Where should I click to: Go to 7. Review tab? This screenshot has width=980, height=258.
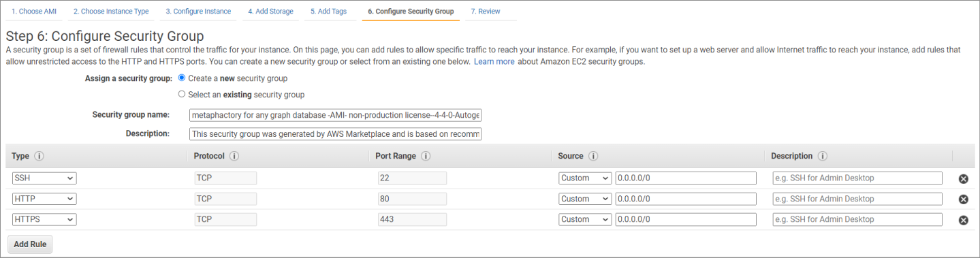tap(486, 12)
